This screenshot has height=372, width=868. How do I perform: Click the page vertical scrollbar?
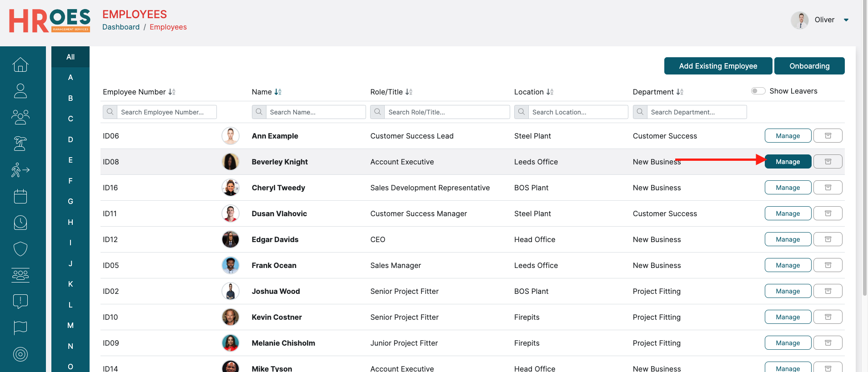[864, 148]
